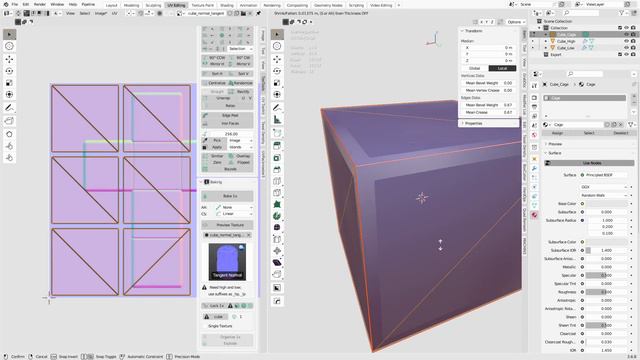Switch to the Shading workspace tab
640x360 pixels.
click(227, 5)
